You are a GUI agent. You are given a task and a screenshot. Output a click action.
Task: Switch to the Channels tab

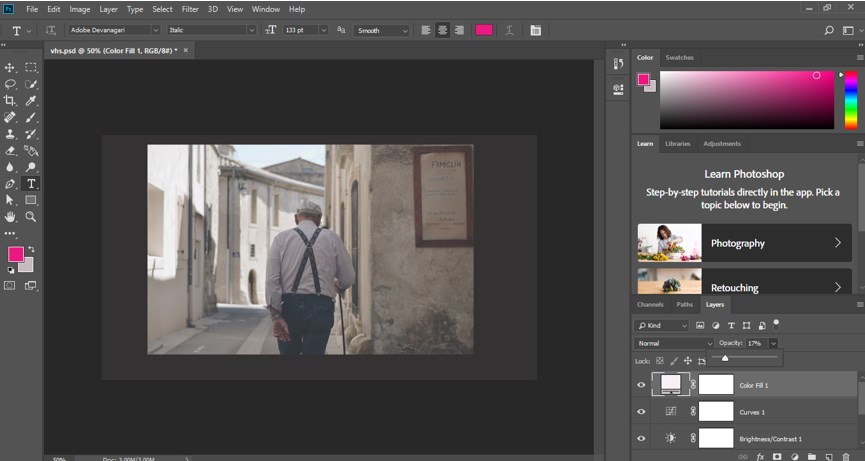click(x=649, y=304)
